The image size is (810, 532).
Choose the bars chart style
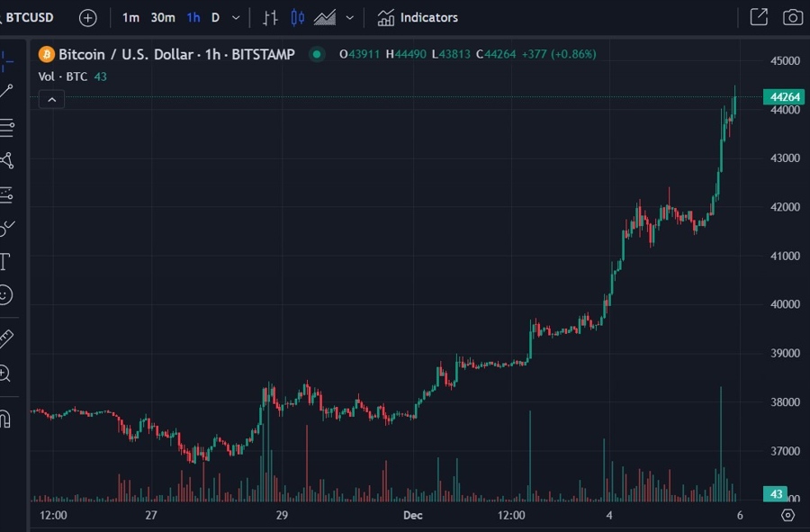click(270, 18)
